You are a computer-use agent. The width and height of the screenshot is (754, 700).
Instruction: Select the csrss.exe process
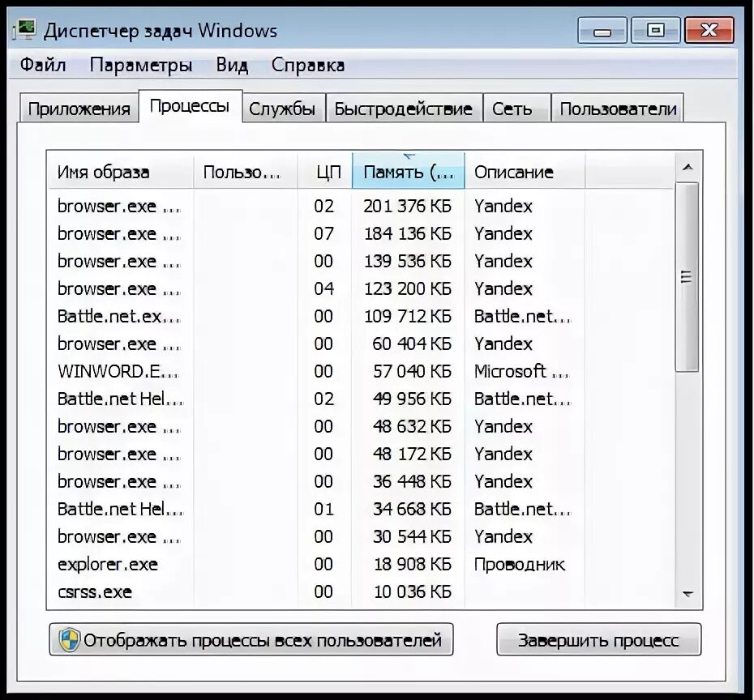click(361, 591)
